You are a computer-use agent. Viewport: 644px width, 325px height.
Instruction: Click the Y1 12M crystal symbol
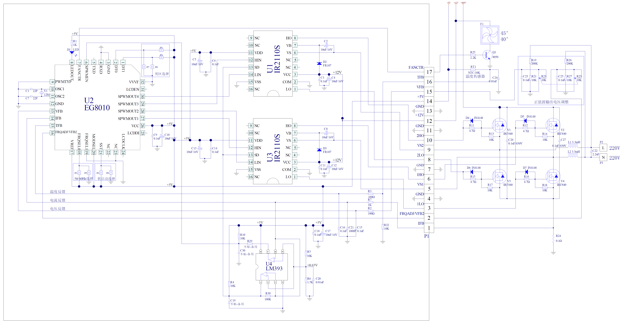(41, 93)
